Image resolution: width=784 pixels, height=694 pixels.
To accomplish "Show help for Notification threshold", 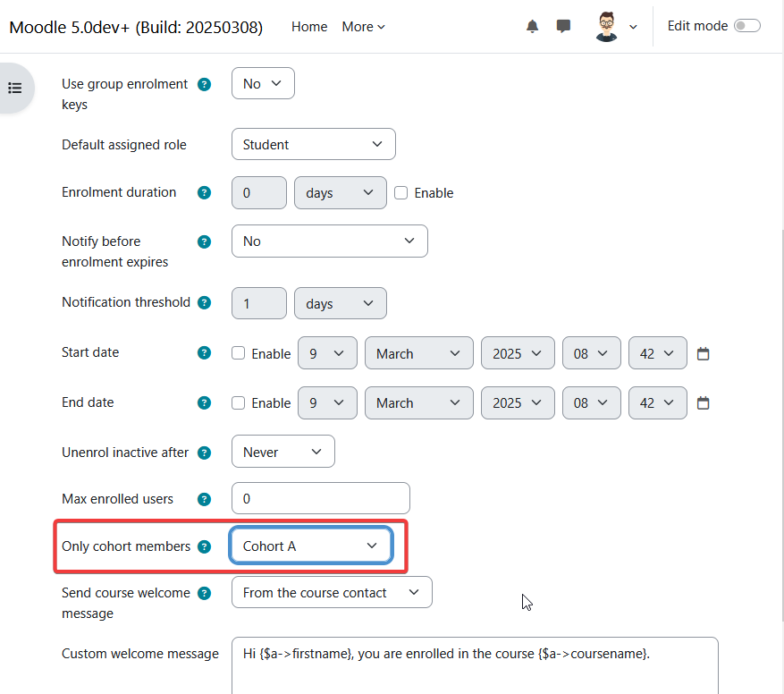I will [x=204, y=302].
